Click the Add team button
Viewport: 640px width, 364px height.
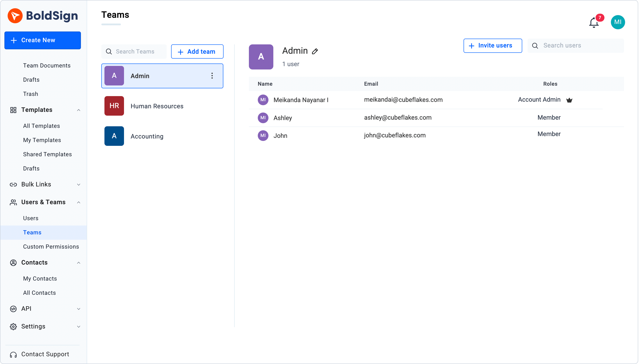tap(198, 52)
